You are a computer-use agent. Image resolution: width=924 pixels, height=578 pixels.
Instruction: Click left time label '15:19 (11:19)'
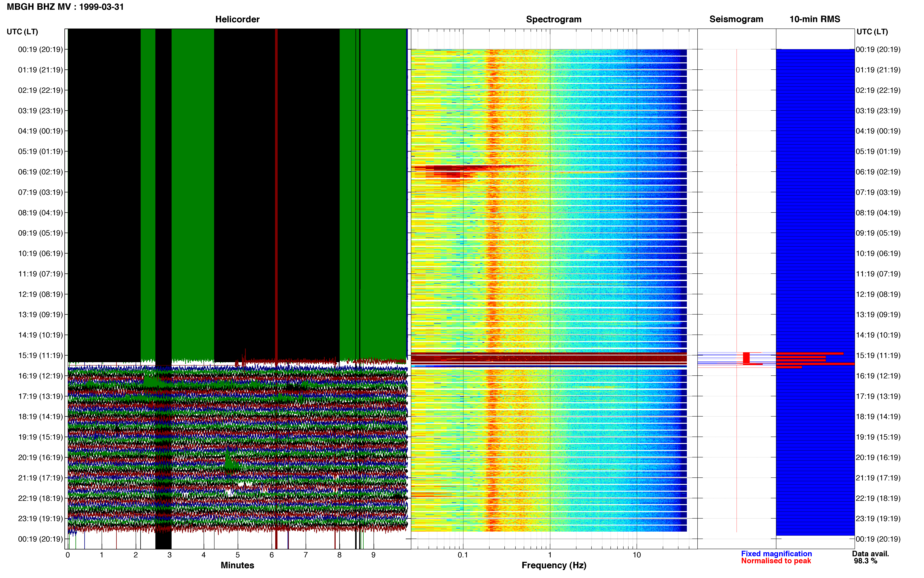point(41,355)
